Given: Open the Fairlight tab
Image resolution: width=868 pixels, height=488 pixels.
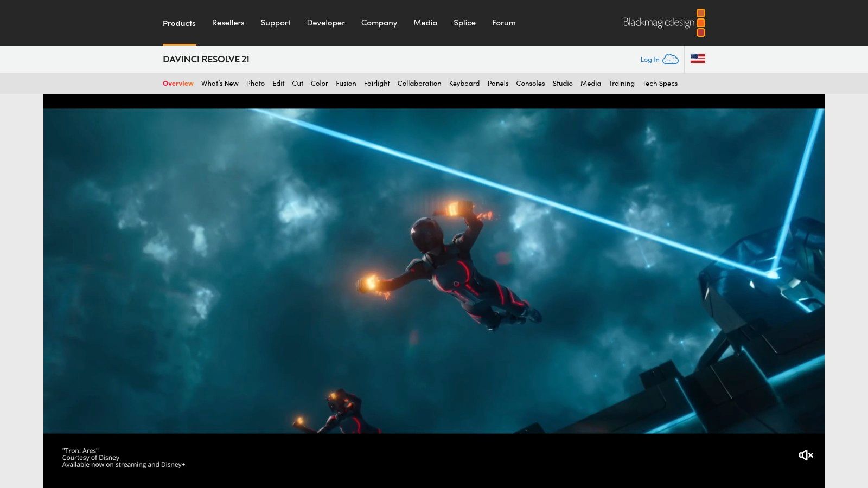Looking at the screenshot, I should coord(377,84).
